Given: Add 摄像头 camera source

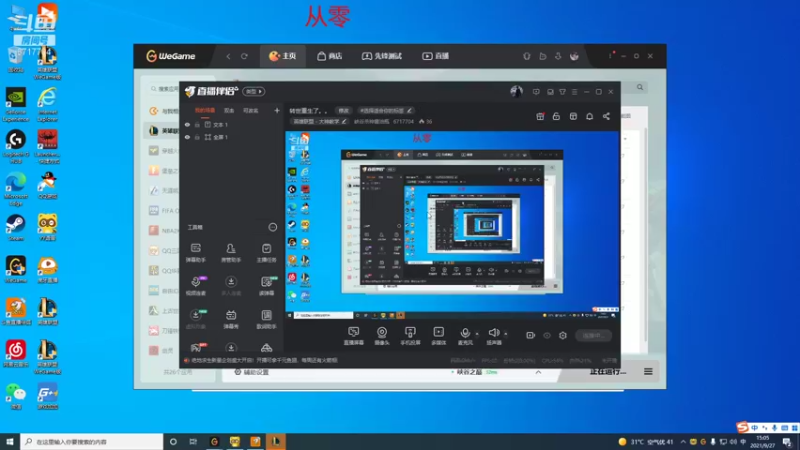Looking at the screenshot, I should (382, 336).
